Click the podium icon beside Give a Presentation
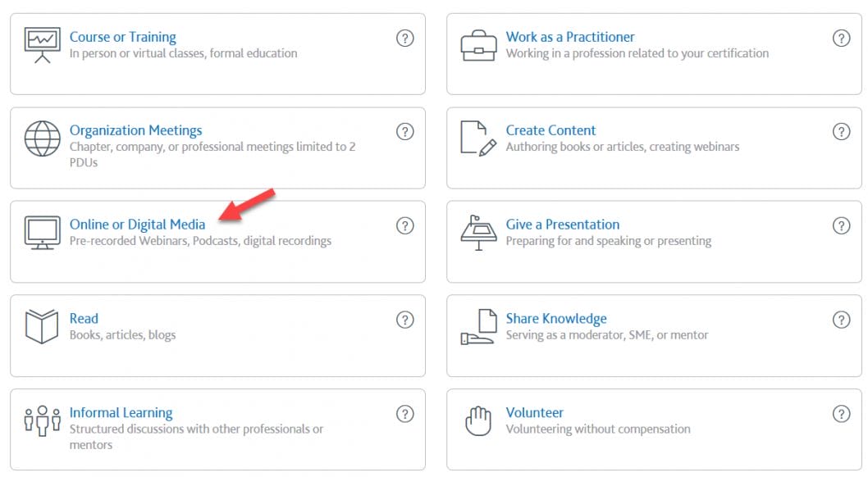The image size is (868, 477). tap(478, 234)
